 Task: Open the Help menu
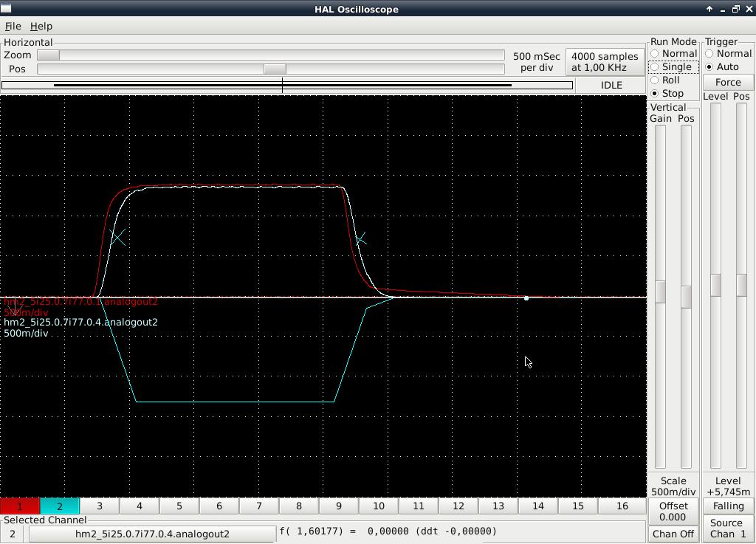pos(41,26)
